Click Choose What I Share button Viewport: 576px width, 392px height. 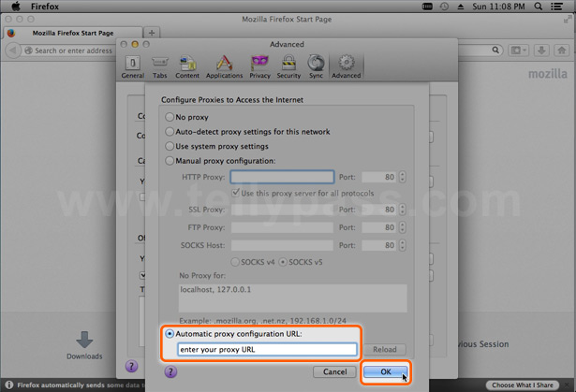coord(523,385)
